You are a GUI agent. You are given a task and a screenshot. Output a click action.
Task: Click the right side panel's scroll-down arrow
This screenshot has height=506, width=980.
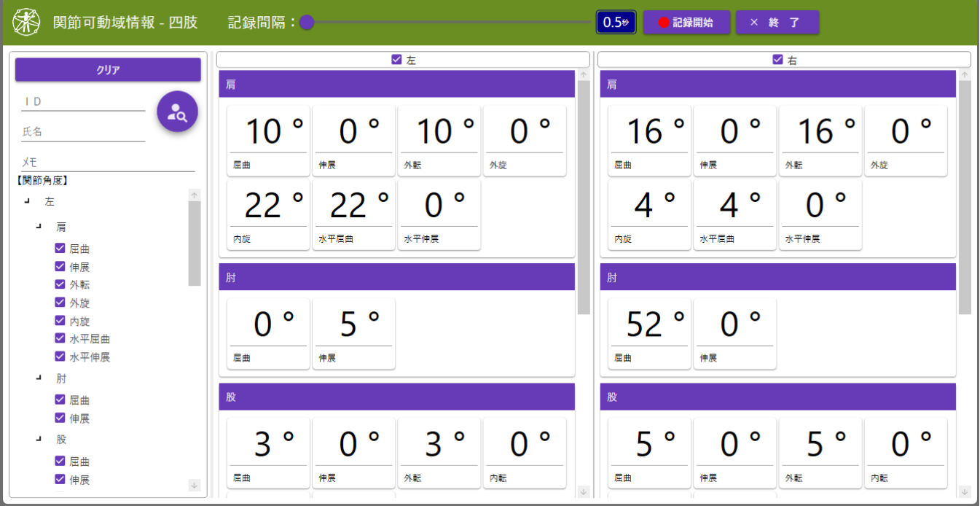(965, 492)
